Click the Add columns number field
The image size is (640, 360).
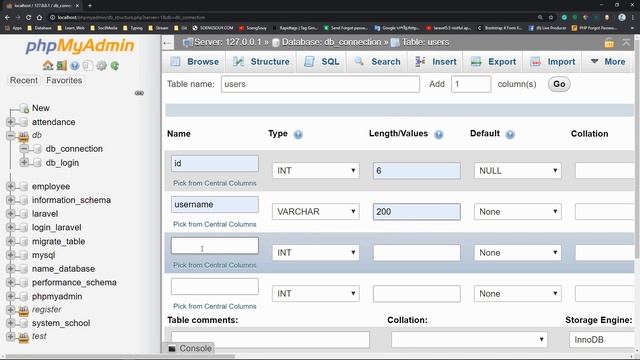pos(471,84)
